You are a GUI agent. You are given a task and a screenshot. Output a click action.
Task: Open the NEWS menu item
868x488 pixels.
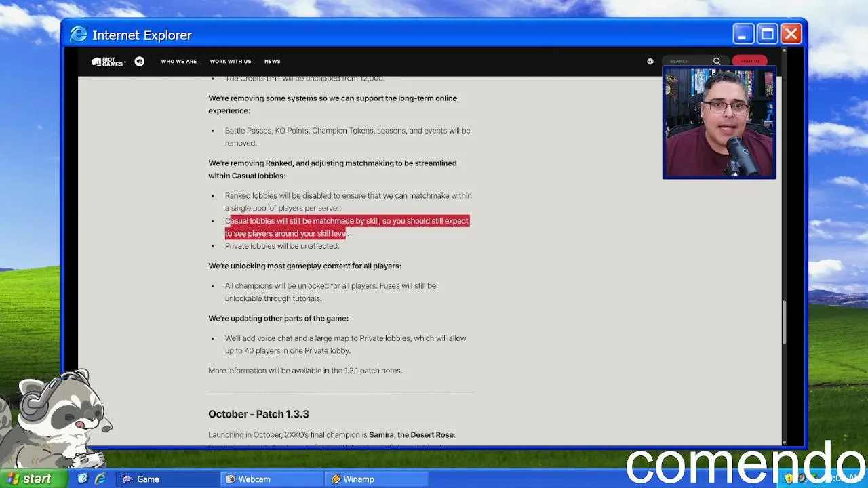273,62
